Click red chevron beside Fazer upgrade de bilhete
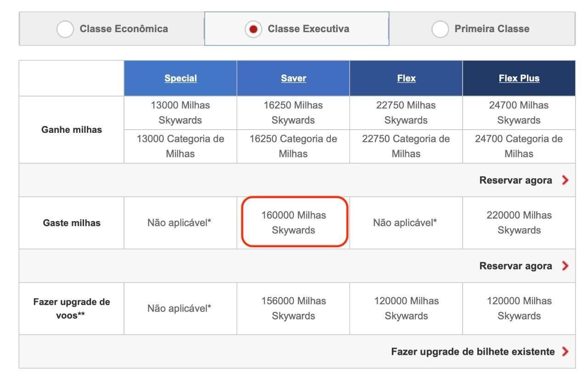 [565, 352]
